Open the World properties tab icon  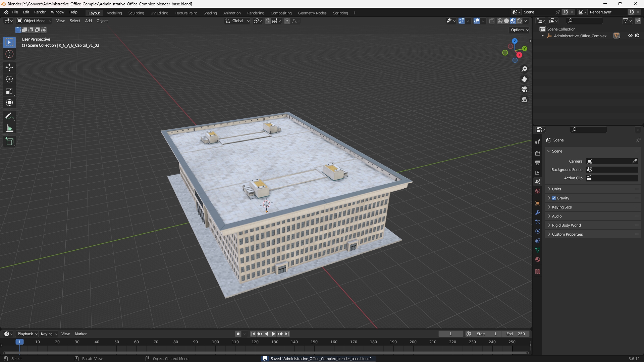pos(538,191)
